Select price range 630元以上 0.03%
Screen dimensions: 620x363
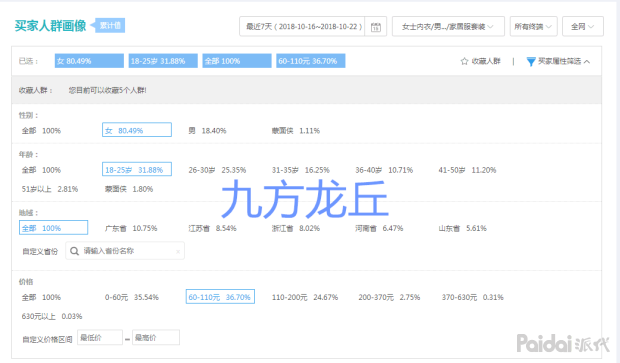coord(52,316)
